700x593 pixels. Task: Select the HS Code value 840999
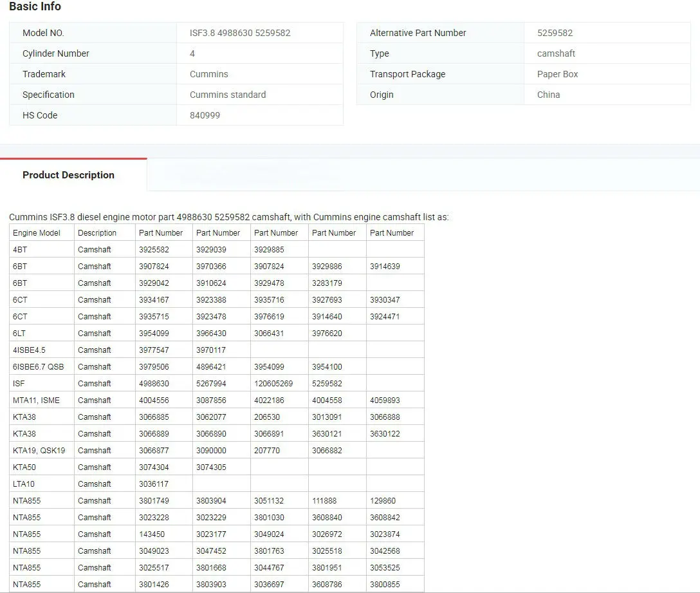[205, 115]
